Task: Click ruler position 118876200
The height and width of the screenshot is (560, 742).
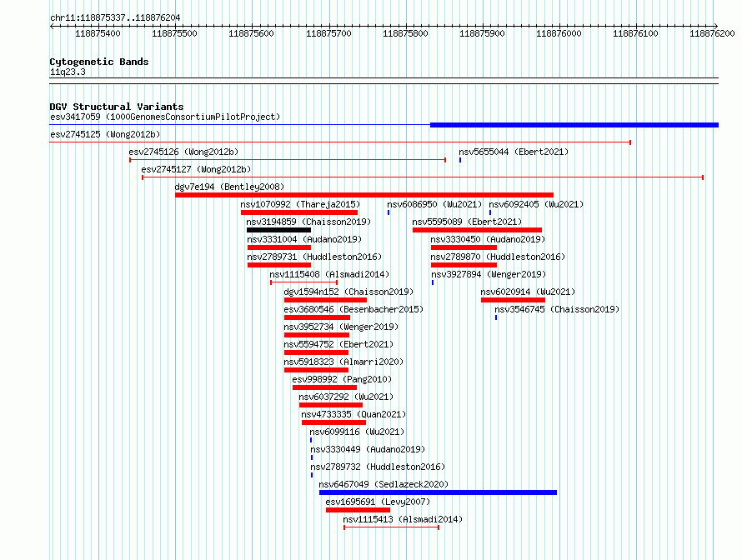Action: pyautogui.click(x=712, y=33)
